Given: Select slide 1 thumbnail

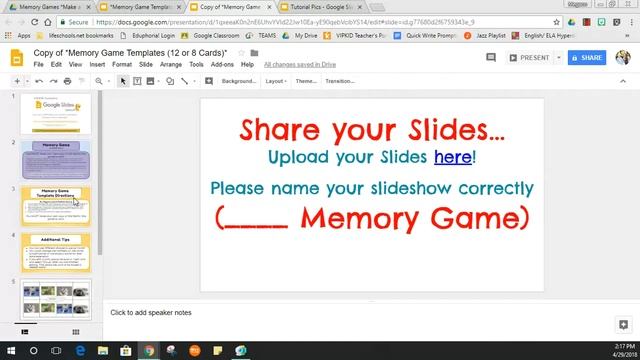Looking at the screenshot, I should [56, 114].
